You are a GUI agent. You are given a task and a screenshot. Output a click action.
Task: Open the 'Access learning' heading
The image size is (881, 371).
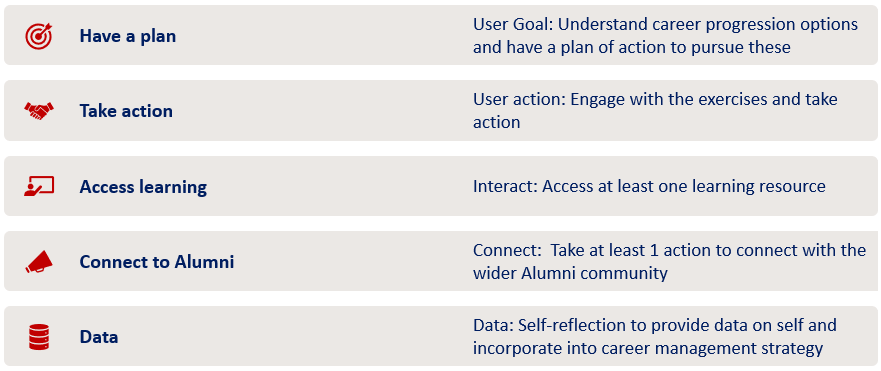143,187
